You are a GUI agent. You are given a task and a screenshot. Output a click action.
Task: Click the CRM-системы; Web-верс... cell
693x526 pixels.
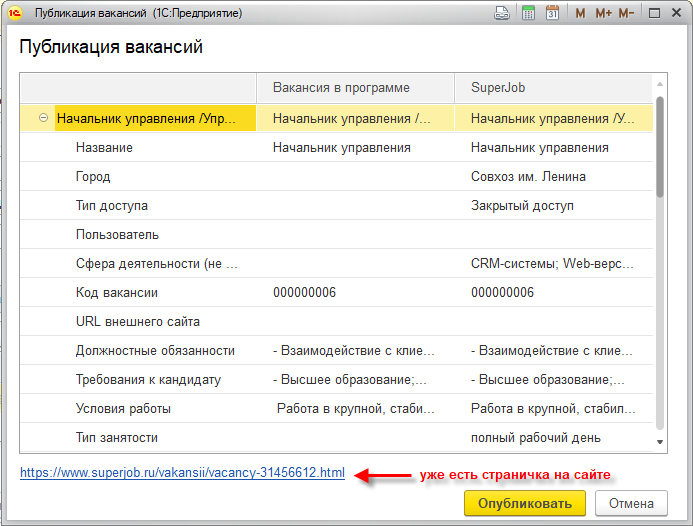coord(552,263)
